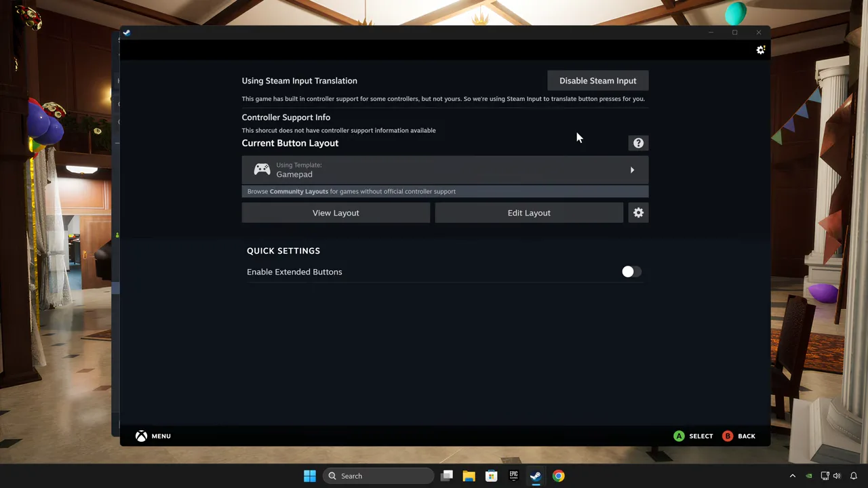Open the network status tray icon
The image size is (868, 488).
(x=825, y=476)
